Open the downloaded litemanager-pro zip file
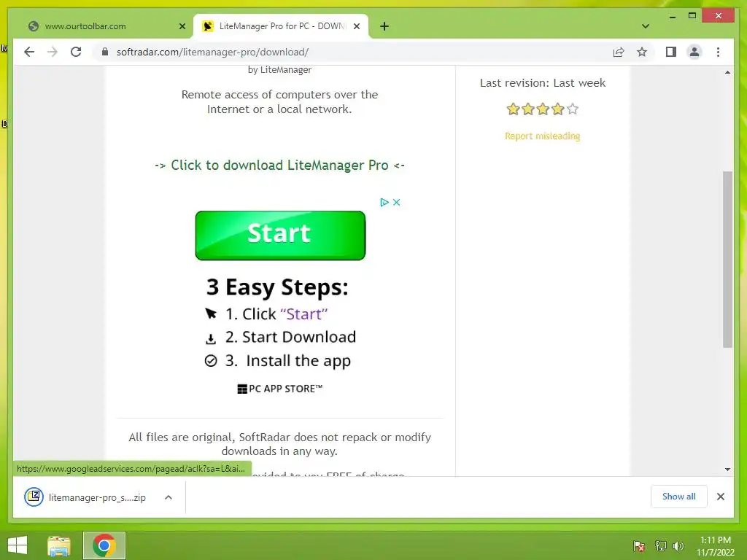 [x=86, y=497]
